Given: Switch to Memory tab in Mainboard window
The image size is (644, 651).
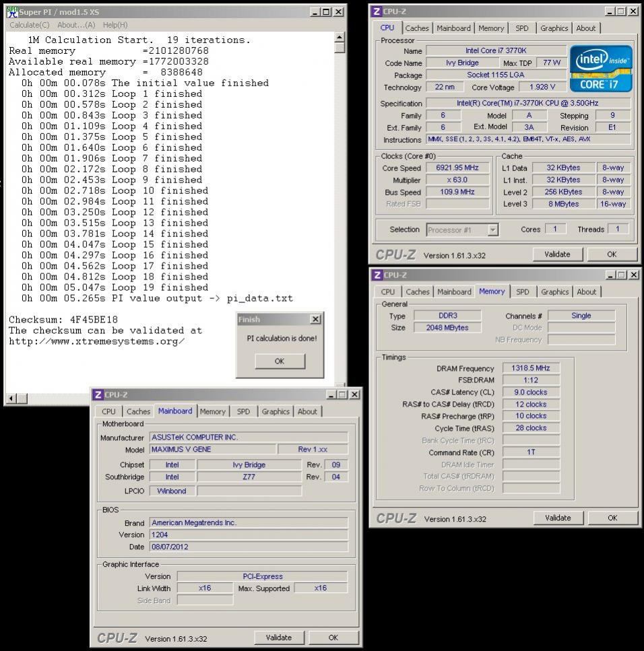Looking at the screenshot, I should point(213,411).
